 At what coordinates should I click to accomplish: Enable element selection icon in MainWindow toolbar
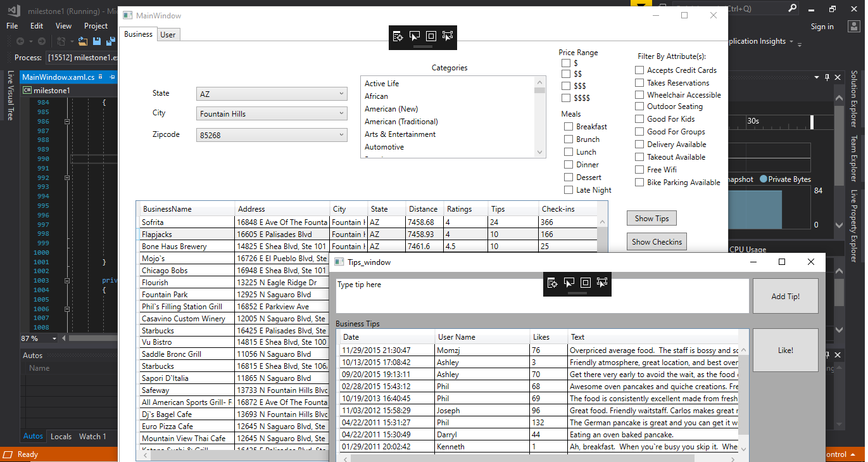pyautogui.click(x=415, y=36)
